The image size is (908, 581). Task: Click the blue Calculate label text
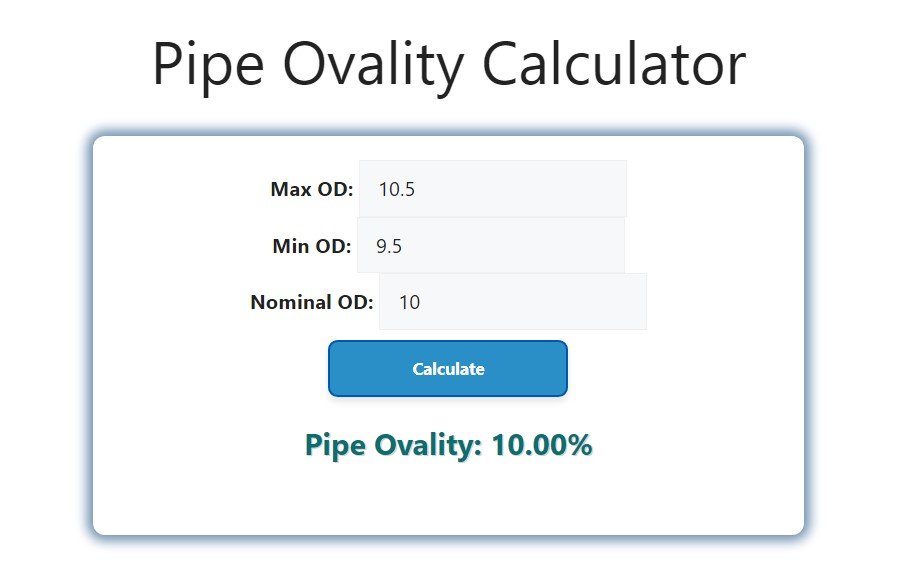click(447, 368)
